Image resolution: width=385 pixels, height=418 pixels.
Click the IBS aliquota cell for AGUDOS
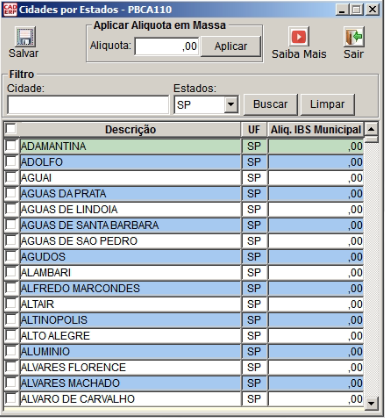pos(316,257)
